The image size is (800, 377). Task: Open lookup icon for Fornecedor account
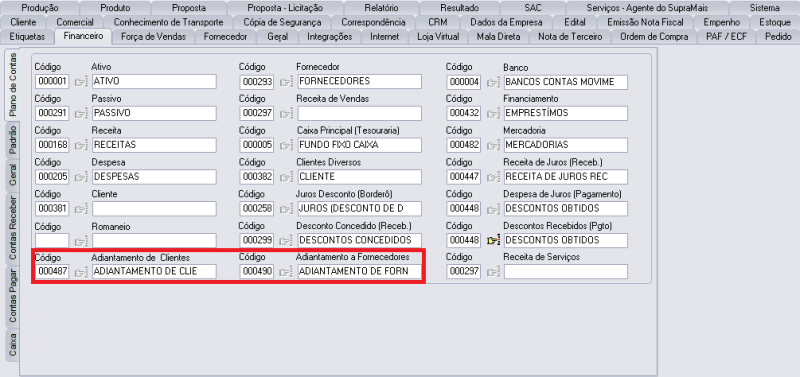pos(286,82)
